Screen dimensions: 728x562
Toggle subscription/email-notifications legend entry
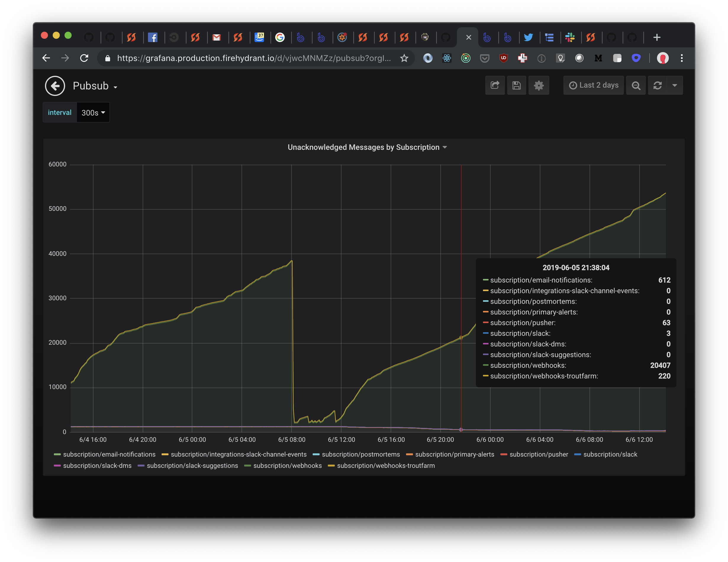[105, 454]
